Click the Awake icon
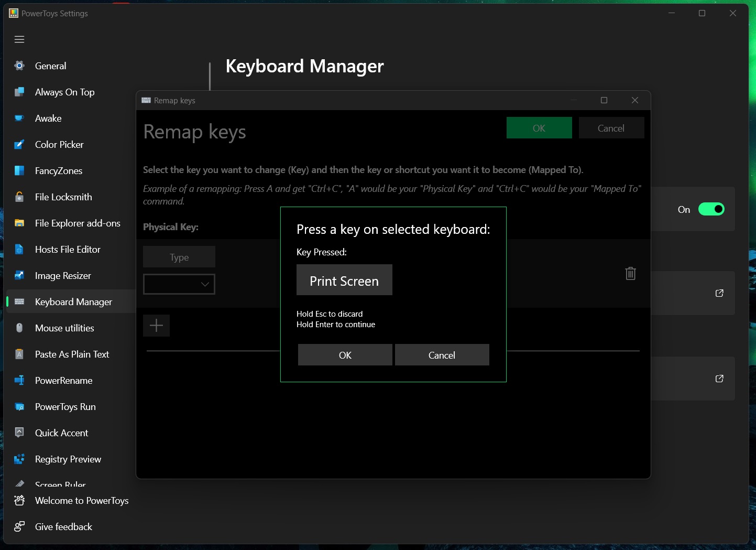This screenshot has width=756, height=550. [19, 118]
